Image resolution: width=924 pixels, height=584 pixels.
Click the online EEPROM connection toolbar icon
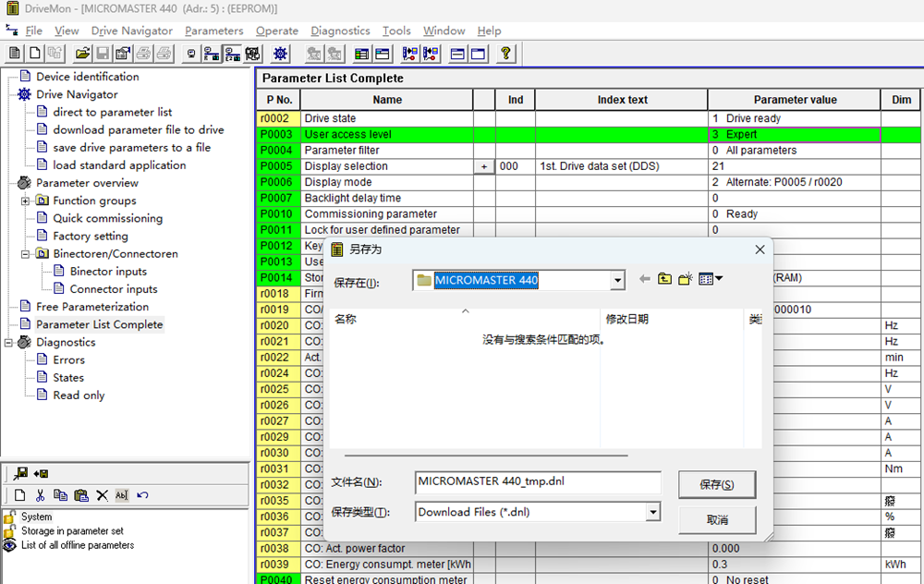[232, 54]
